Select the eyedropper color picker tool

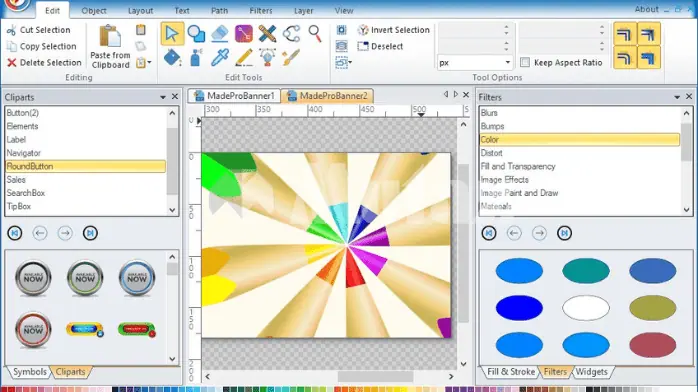tap(220, 57)
